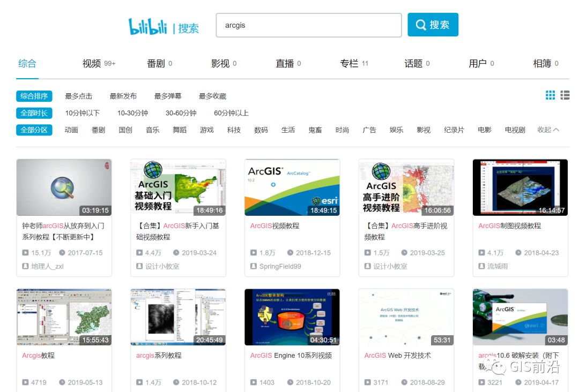Sort results by 最新发布

tap(123, 96)
